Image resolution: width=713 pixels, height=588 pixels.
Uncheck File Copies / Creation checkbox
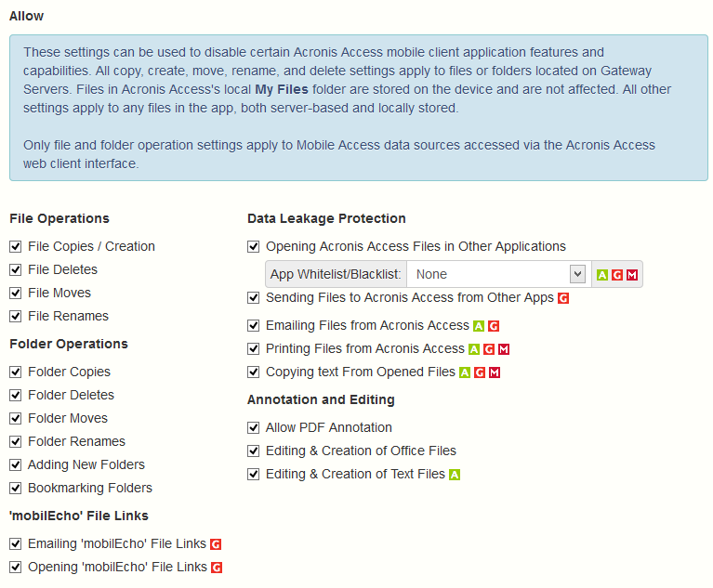[16, 247]
